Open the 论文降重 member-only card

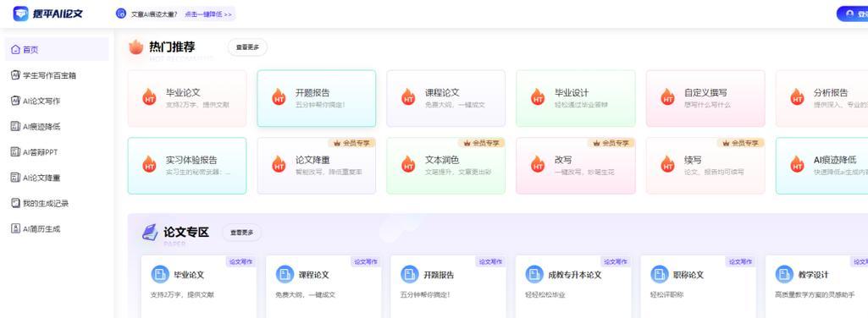[317, 166]
